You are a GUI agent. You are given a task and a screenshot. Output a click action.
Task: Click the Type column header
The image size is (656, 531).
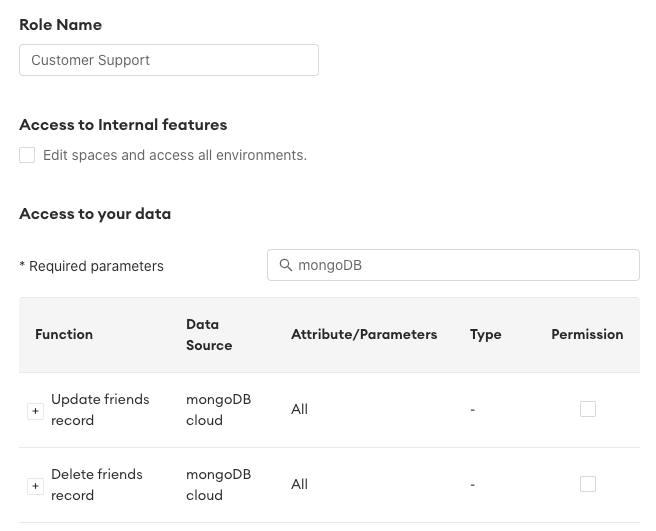[486, 334]
